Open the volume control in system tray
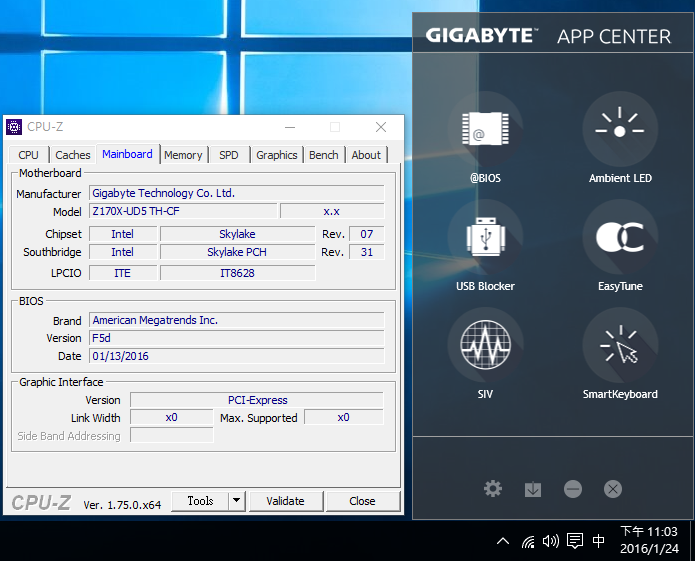The height and width of the screenshot is (561, 695). pos(550,542)
